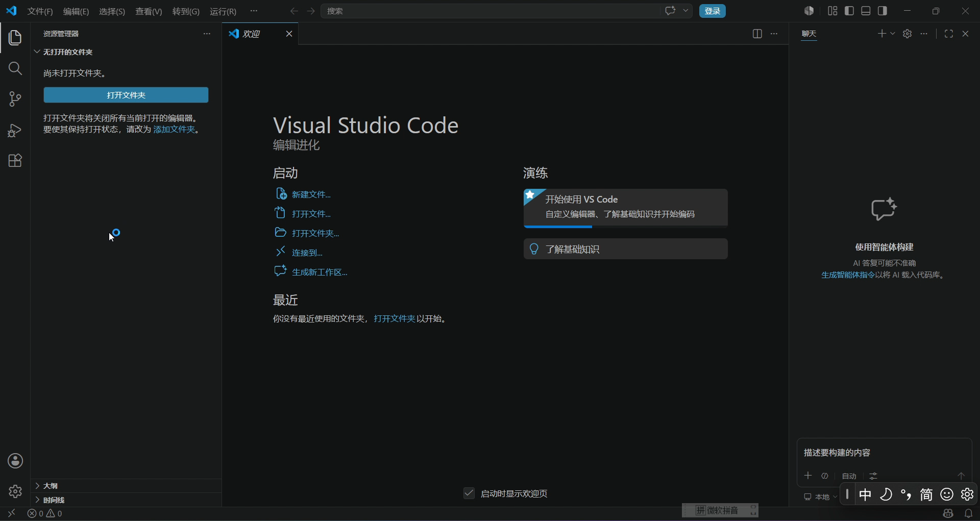Open the Manage gear in activity bar
This screenshot has width=980, height=521.
pos(15,491)
